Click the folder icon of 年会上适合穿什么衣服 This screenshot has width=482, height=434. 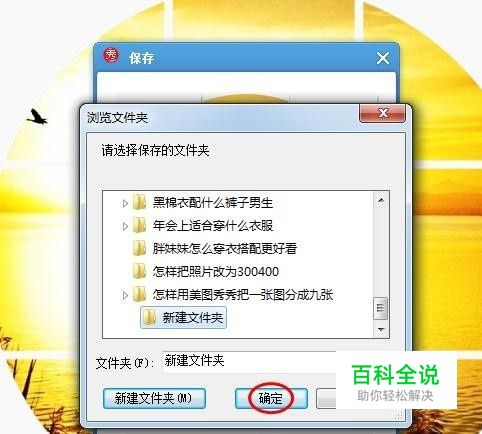(x=139, y=225)
